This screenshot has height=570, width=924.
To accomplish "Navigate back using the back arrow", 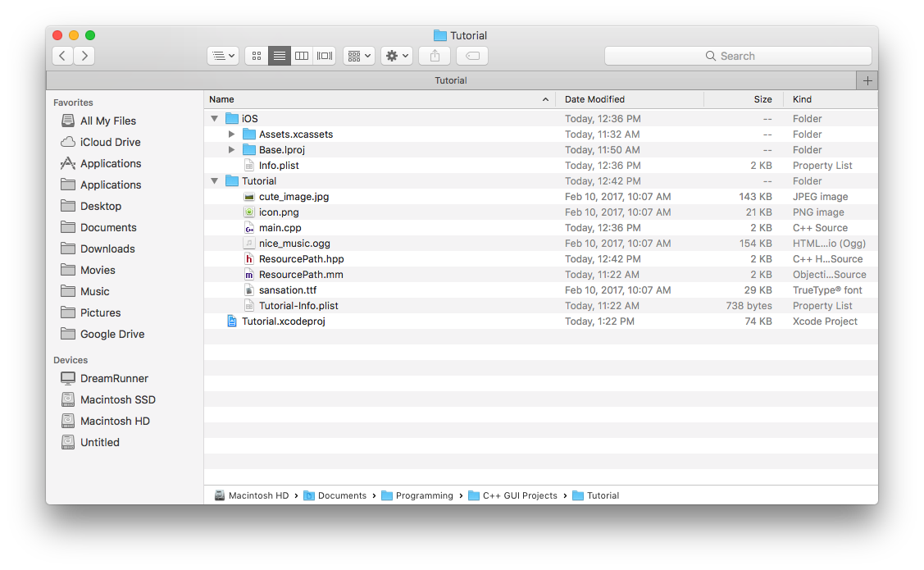I will tap(62, 55).
